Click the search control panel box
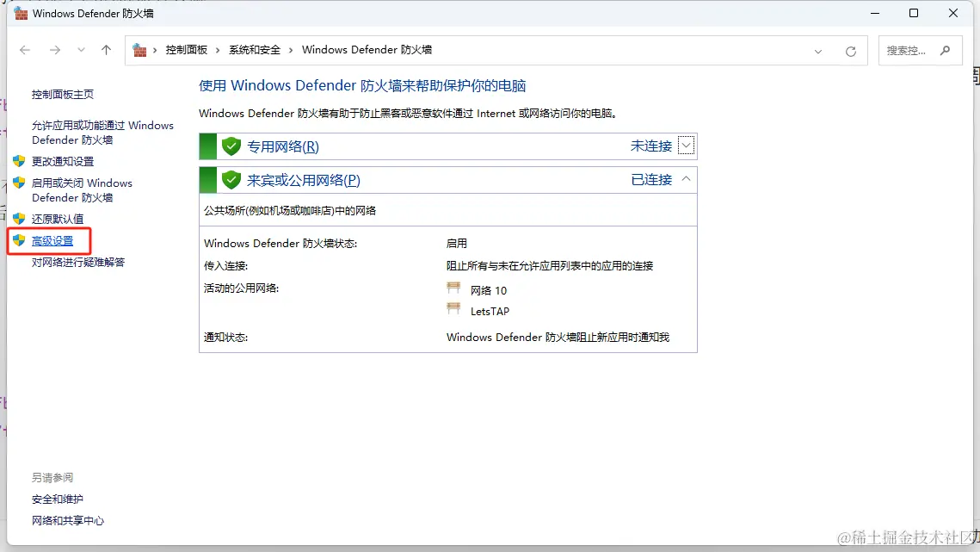The image size is (980, 552). click(920, 51)
